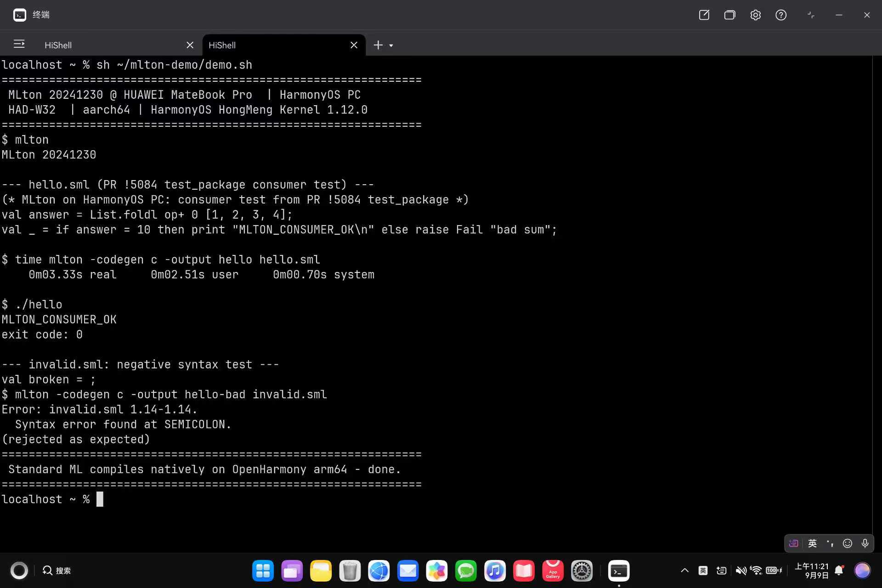
Task: Open the Settings gear dock icon
Action: 582,571
